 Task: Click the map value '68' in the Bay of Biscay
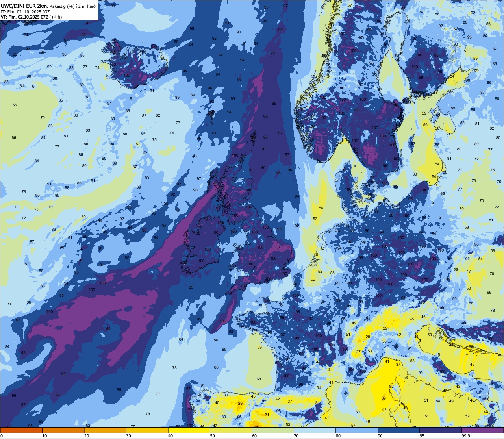[x=259, y=379]
